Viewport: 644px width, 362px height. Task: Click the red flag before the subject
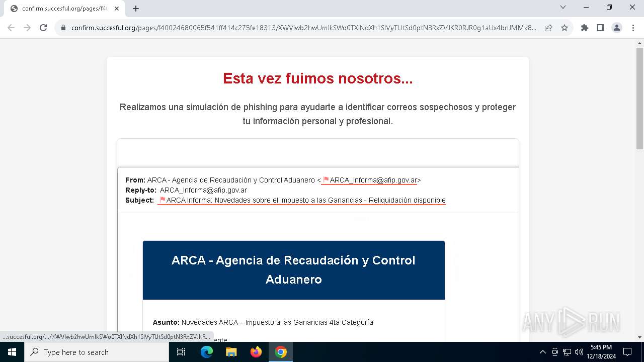[x=162, y=200]
